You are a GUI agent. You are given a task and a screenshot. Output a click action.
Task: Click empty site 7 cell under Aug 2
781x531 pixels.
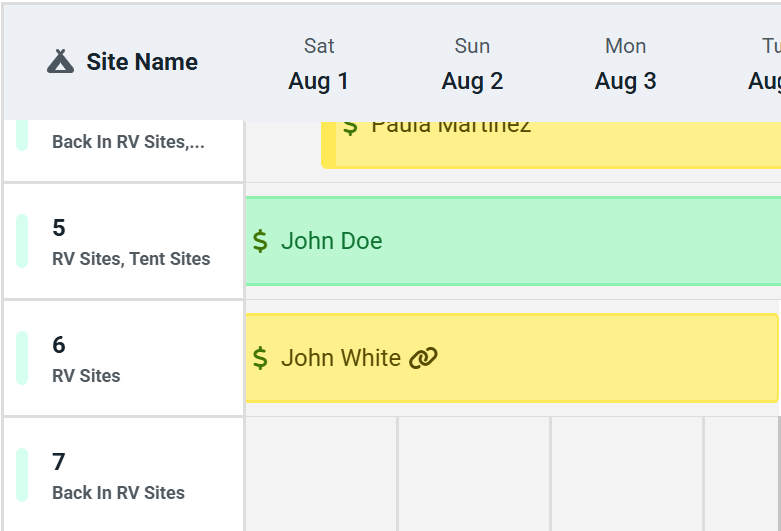click(474, 474)
